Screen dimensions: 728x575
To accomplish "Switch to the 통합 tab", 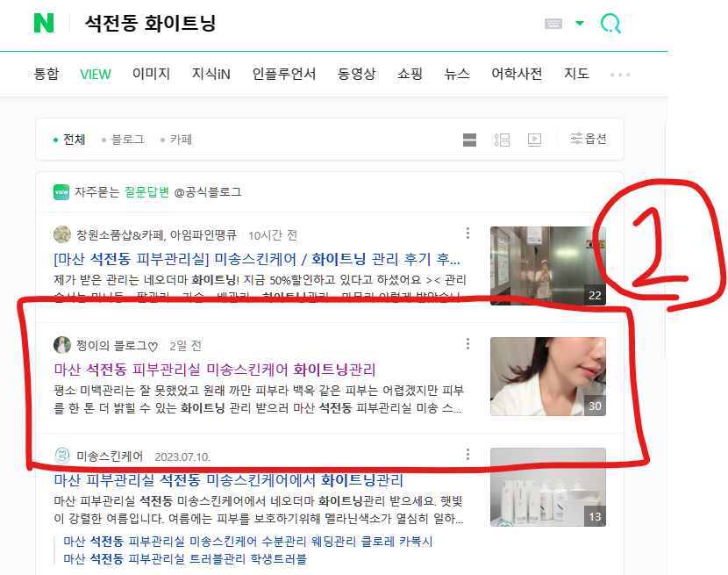I will click(x=46, y=74).
